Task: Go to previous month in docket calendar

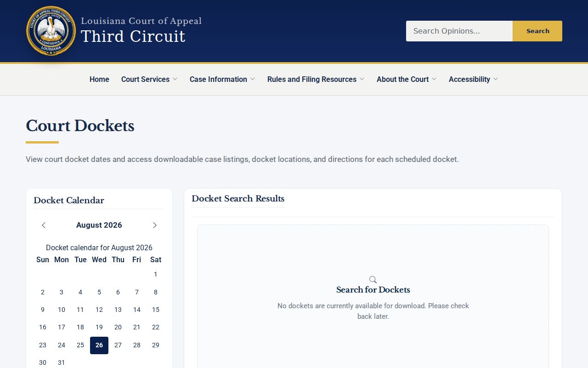Action: [44, 225]
